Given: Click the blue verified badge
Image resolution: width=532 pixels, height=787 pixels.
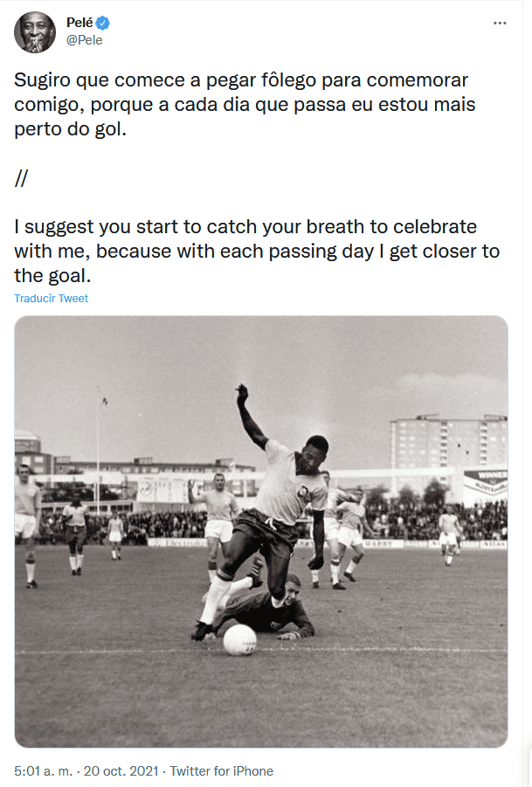Looking at the screenshot, I should point(103,22).
